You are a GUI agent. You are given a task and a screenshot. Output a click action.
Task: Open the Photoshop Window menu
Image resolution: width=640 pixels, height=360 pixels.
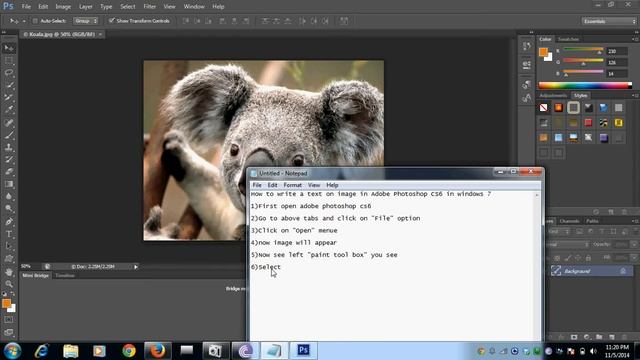coord(194,7)
